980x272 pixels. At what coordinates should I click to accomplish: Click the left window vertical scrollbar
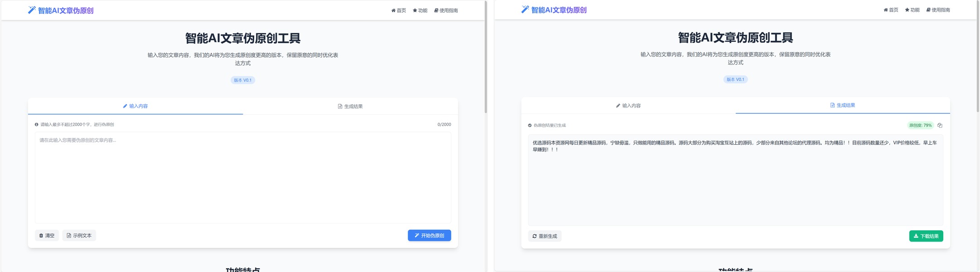(x=486, y=57)
